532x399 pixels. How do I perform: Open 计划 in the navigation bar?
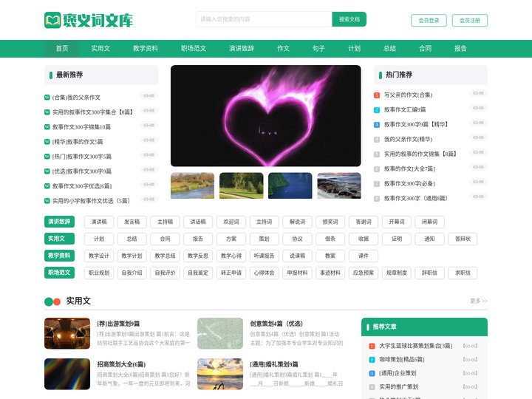pyautogui.click(x=354, y=49)
